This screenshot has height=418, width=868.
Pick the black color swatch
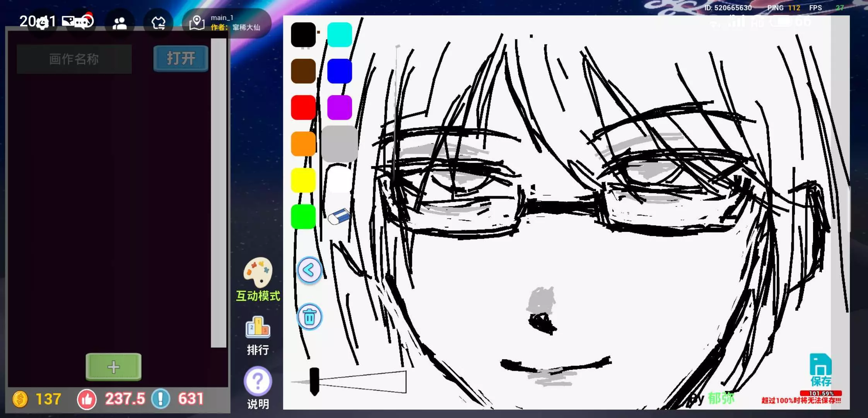tap(303, 35)
